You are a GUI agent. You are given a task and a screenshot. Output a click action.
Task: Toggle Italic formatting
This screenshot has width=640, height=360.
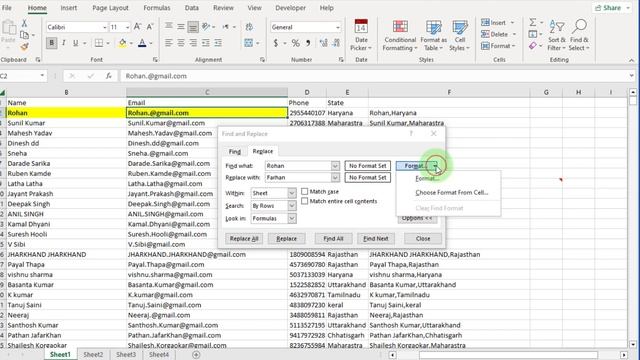[x=64, y=43]
